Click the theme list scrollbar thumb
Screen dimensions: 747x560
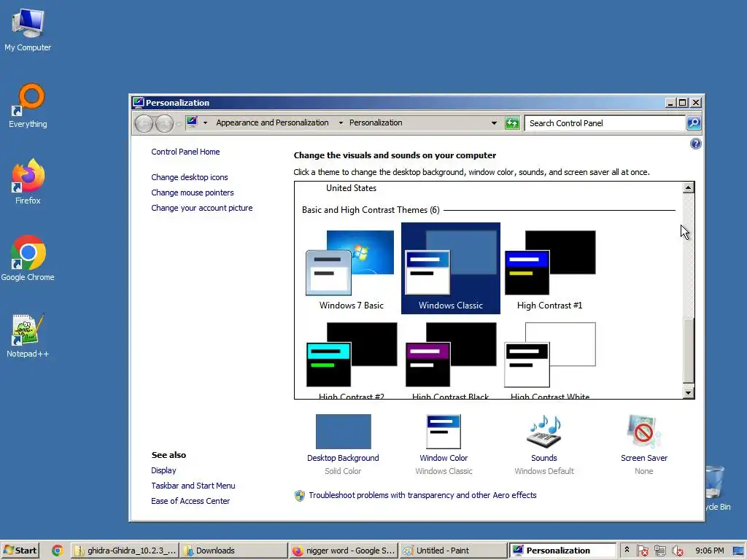click(x=688, y=351)
